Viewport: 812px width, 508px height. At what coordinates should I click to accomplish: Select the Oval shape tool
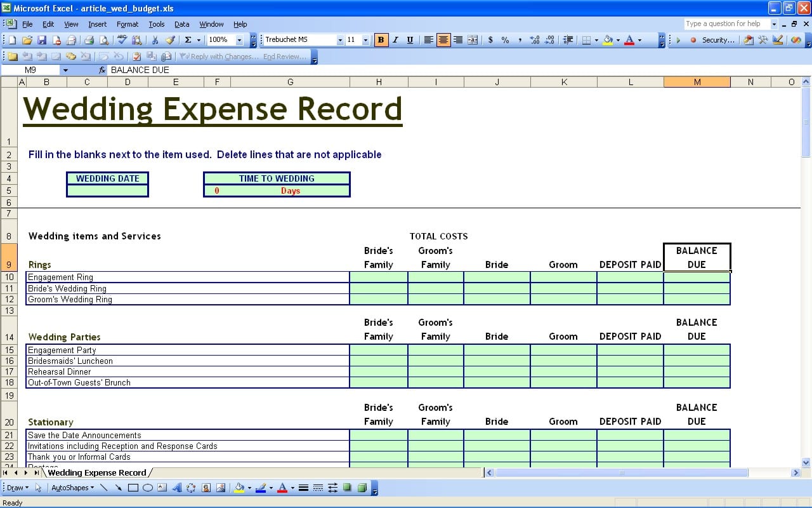(147, 488)
